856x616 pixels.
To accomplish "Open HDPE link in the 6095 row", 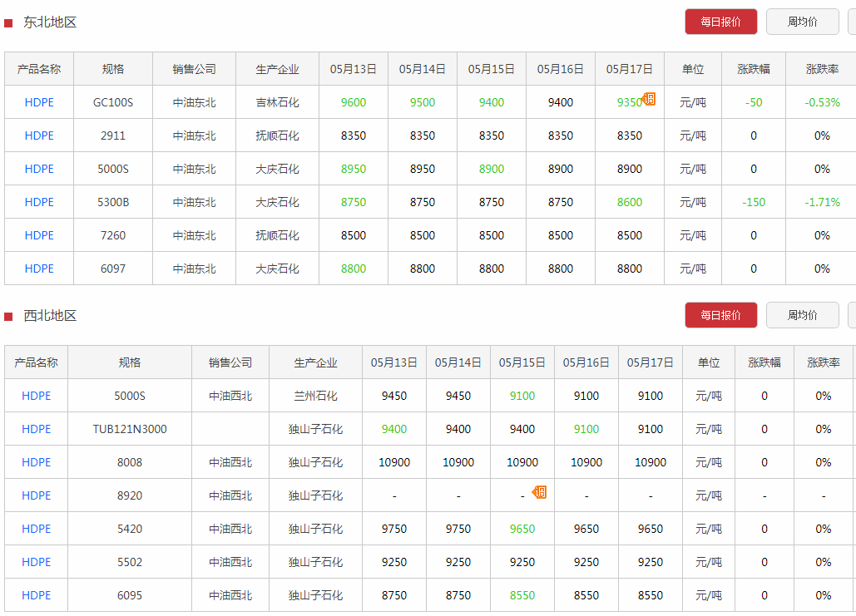I will pyautogui.click(x=36, y=596).
